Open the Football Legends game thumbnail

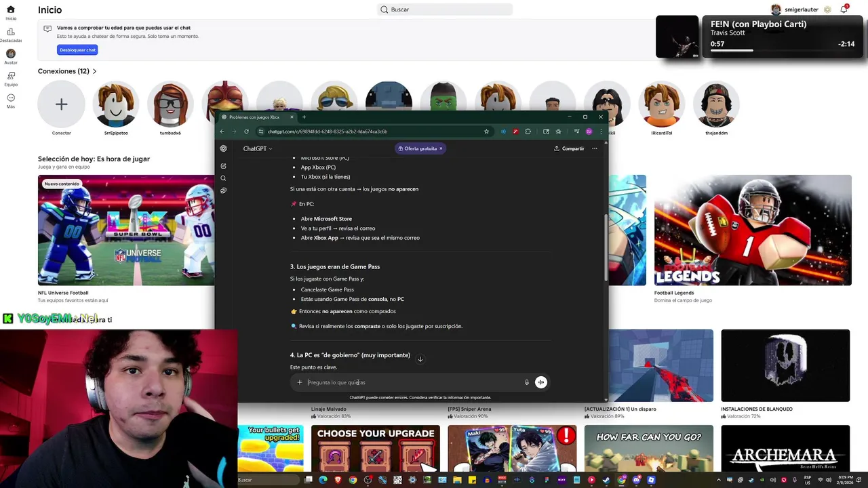tap(753, 230)
